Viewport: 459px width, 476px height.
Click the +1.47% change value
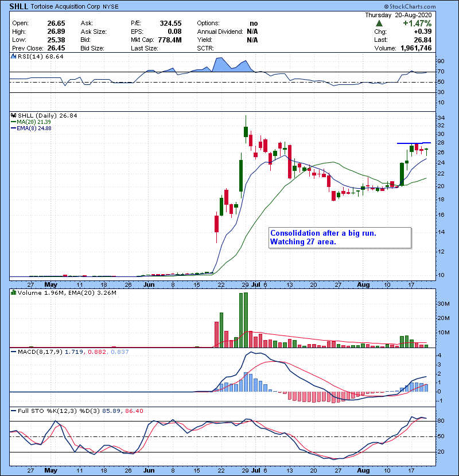coord(417,24)
